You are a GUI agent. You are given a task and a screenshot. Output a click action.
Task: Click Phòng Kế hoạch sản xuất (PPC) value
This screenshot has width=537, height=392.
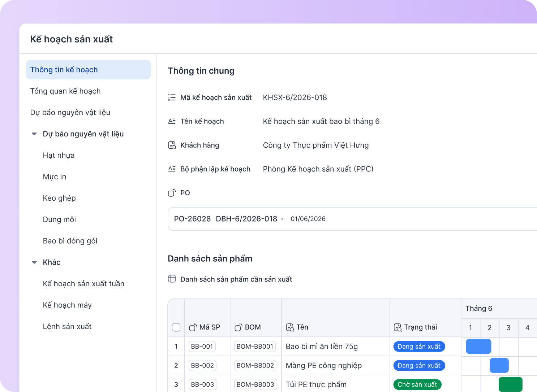pos(318,169)
